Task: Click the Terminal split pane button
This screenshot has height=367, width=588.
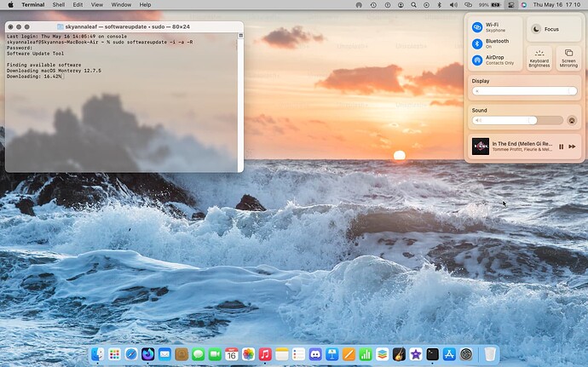Action: [x=241, y=36]
